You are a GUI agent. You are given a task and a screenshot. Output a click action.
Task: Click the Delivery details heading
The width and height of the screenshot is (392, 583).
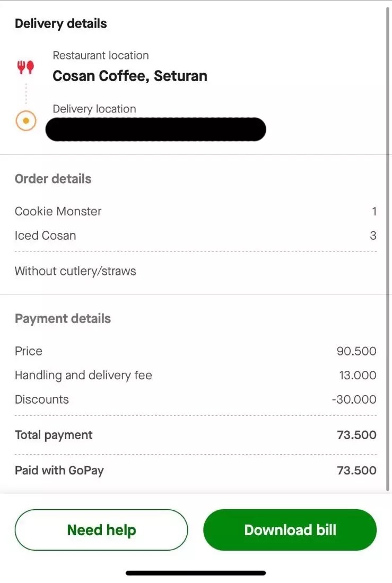coord(60,23)
